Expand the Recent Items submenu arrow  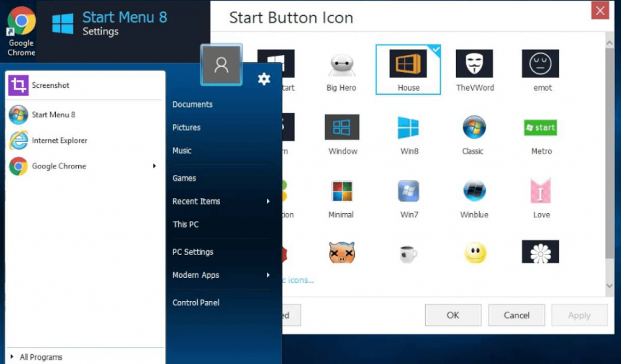coord(268,202)
